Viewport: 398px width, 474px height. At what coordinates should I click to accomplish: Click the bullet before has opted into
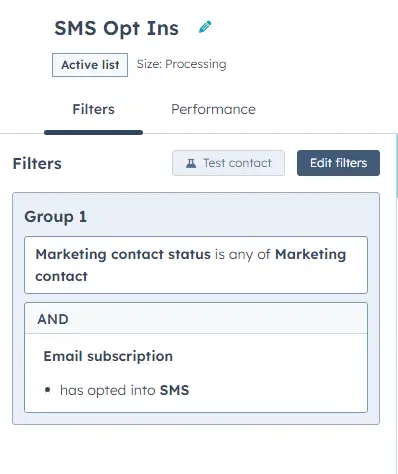(x=48, y=390)
